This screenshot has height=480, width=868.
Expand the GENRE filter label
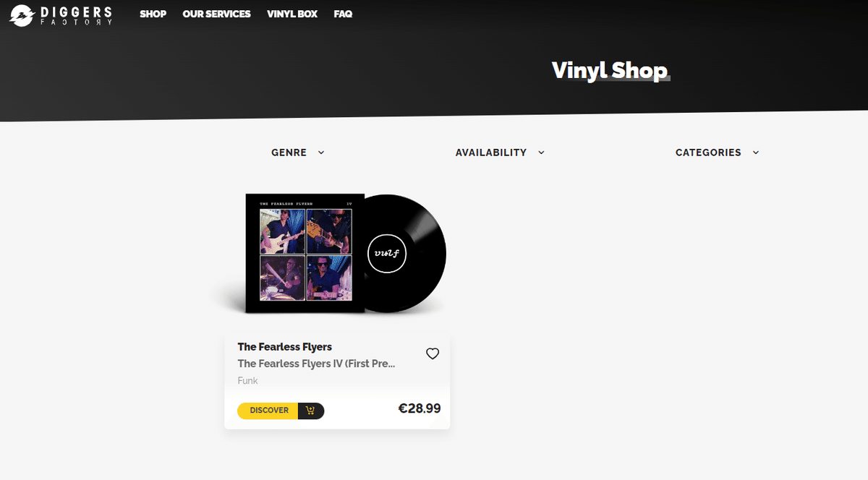point(289,153)
